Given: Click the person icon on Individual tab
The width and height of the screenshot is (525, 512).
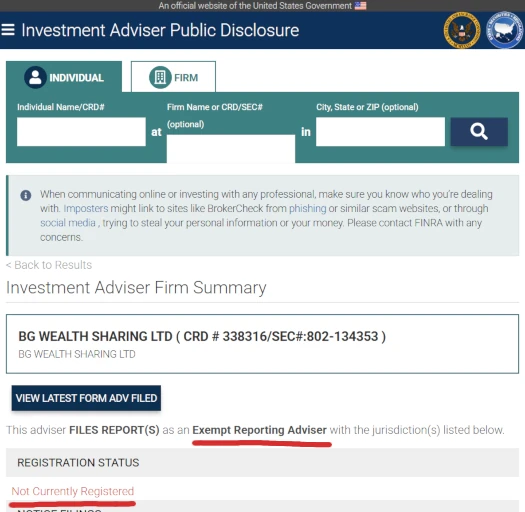Looking at the screenshot, I should coord(35,77).
